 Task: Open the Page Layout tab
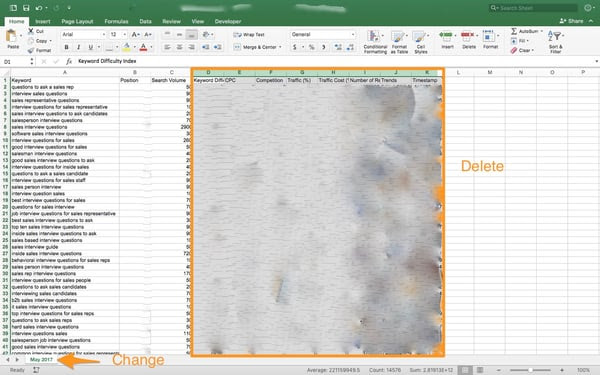point(77,21)
